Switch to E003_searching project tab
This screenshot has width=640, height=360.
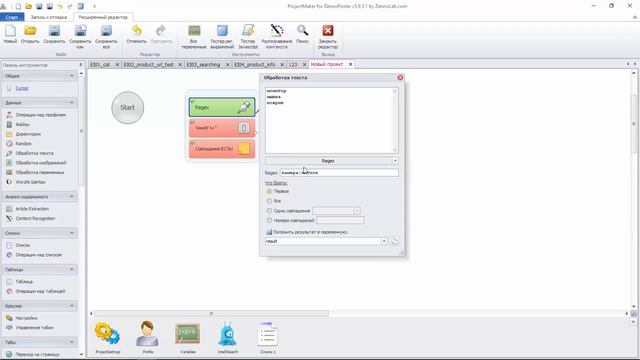203,64
